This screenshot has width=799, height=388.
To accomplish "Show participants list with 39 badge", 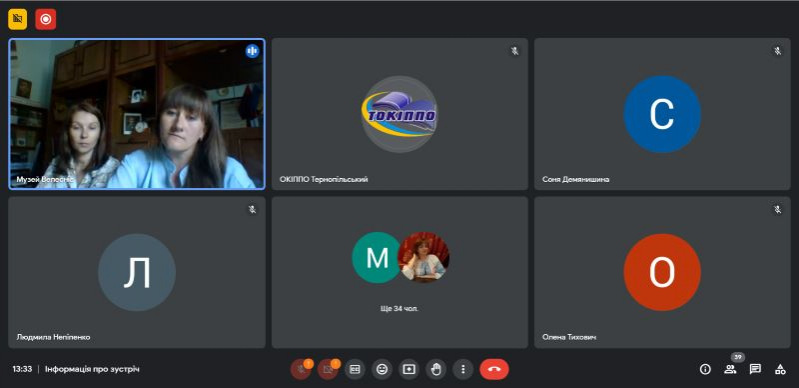I will pos(730,369).
